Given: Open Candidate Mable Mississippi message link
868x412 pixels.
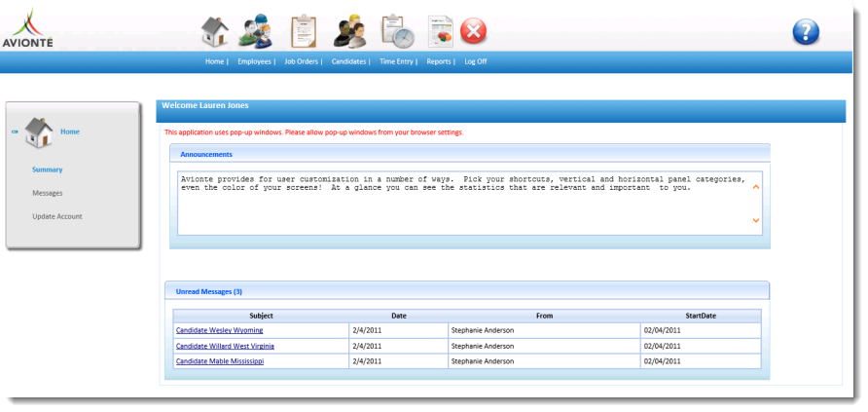Looking at the screenshot, I should [x=220, y=361].
